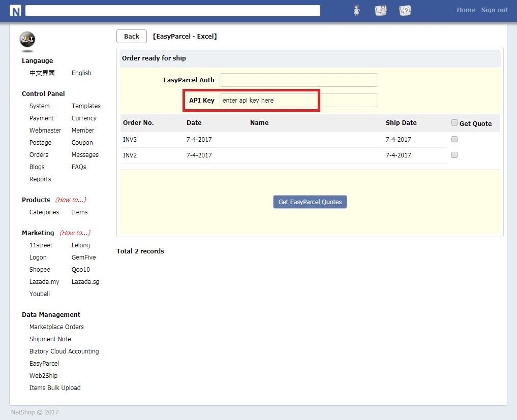
Task: Open Reports page
Action: (x=40, y=179)
